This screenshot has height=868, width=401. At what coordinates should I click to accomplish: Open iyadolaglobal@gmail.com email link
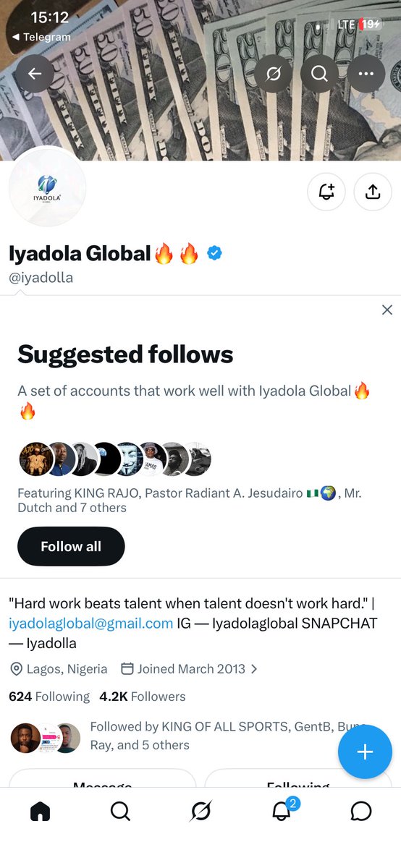(91, 623)
